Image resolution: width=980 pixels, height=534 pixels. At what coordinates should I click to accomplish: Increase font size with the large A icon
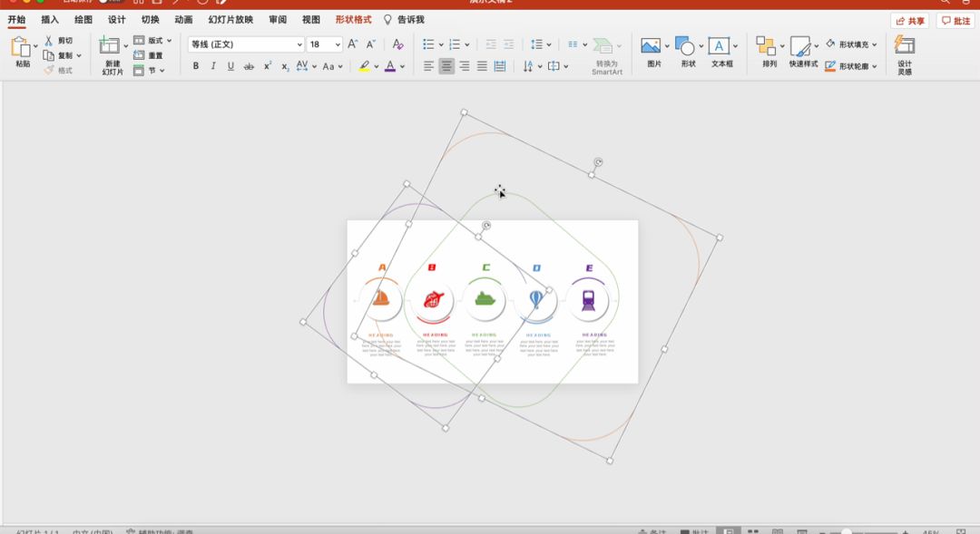coord(352,44)
